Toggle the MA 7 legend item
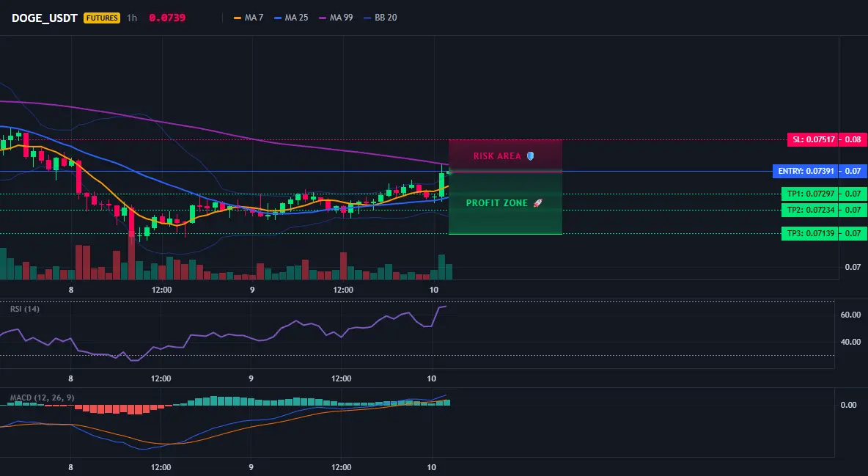Image resolution: width=868 pixels, height=476 pixels. [249, 18]
